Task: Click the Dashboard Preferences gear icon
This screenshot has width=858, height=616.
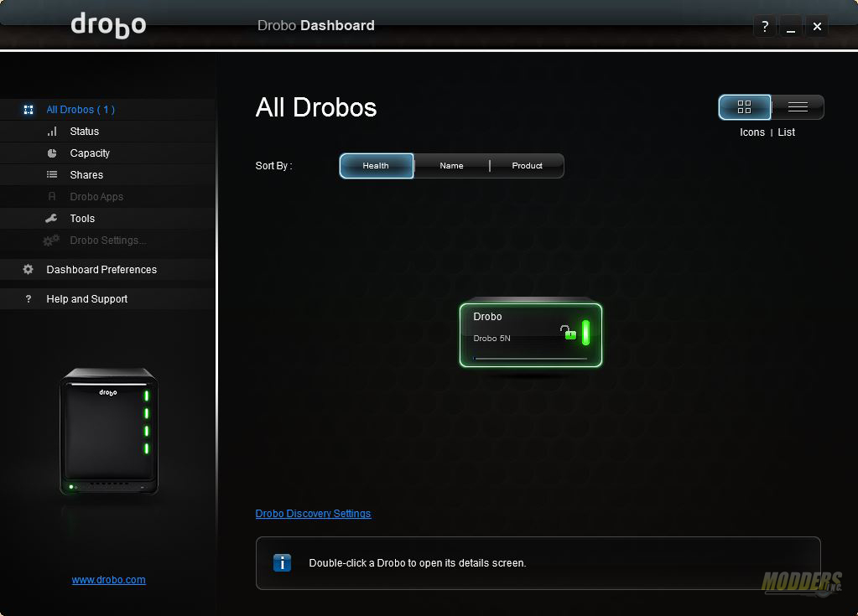Action: (28, 270)
